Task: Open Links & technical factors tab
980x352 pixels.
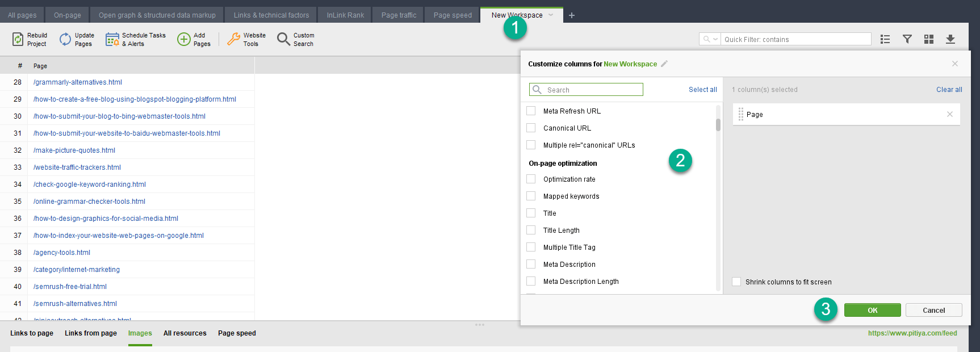Action: [271, 15]
